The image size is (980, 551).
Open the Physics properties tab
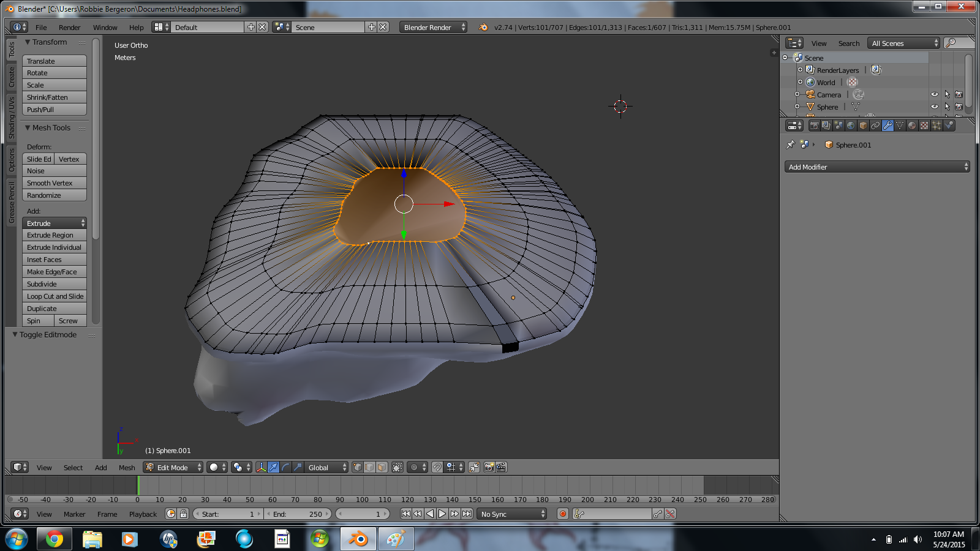coord(949,126)
